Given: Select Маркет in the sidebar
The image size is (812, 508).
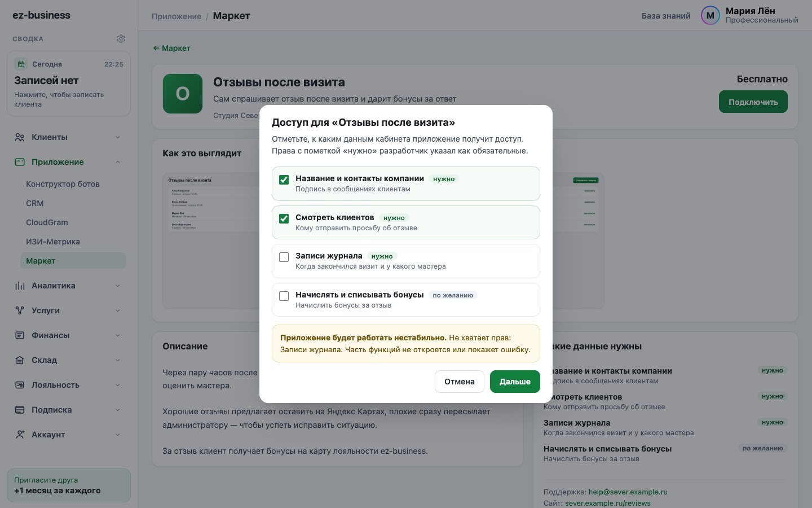Looking at the screenshot, I should [x=73, y=261].
